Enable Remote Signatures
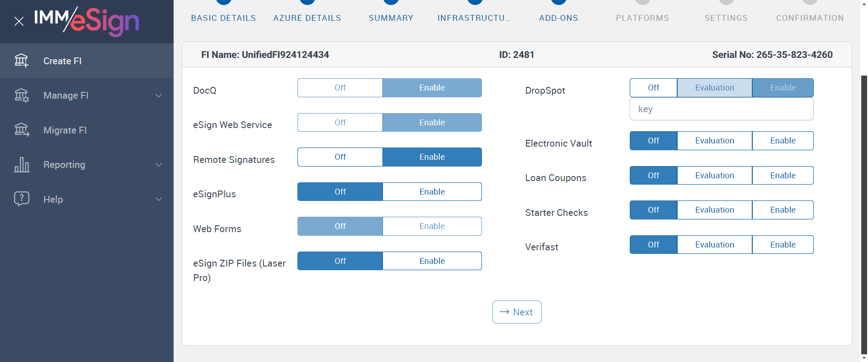868x362 pixels. 432,157
